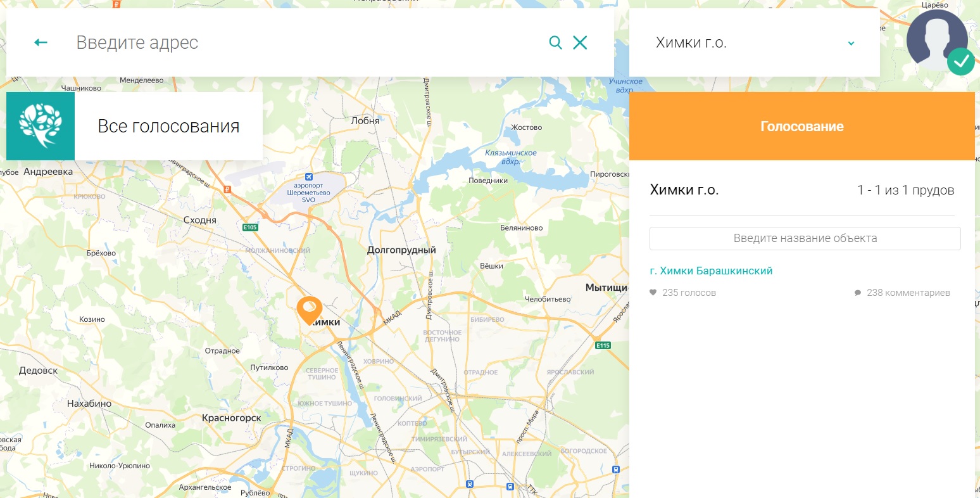Click the '238 комментариев' text
The width and height of the screenshot is (980, 498).
(x=908, y=293)
